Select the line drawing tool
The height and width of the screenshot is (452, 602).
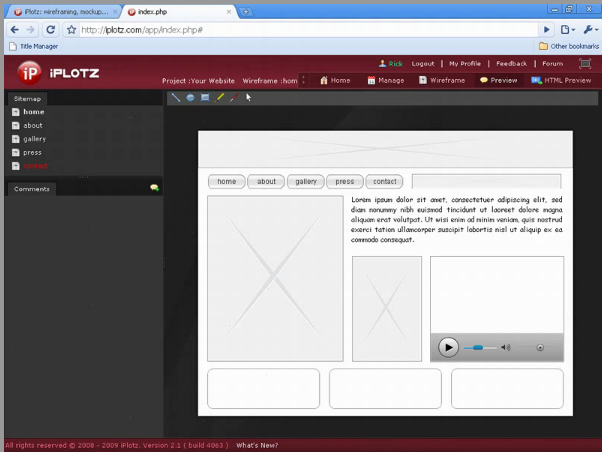pos(176,98)
